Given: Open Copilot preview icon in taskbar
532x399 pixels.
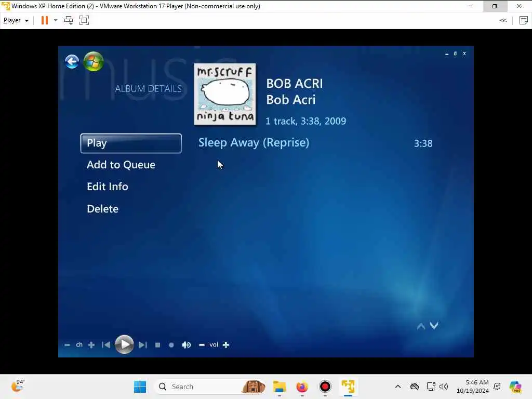Looking at the screenshot, I should point(515,387).
